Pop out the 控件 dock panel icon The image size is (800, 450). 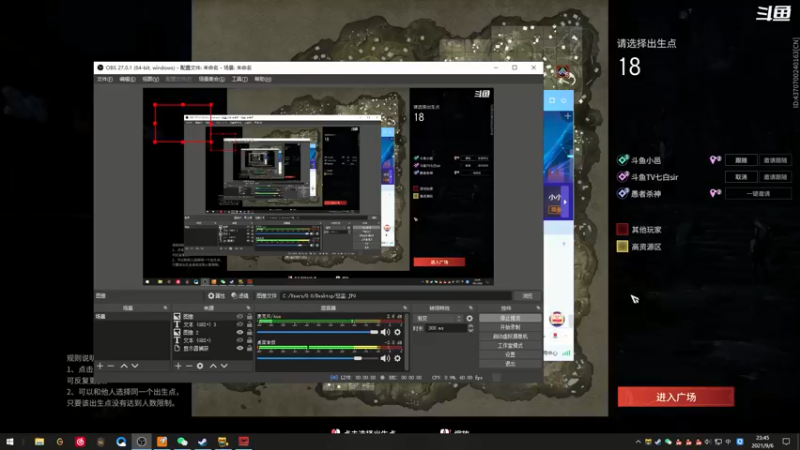(x=538, y=308)
